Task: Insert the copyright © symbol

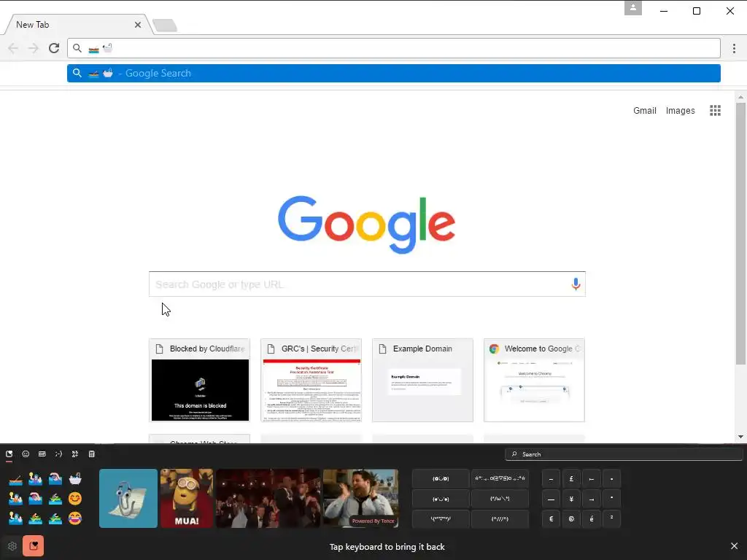Action: [571, 519]
